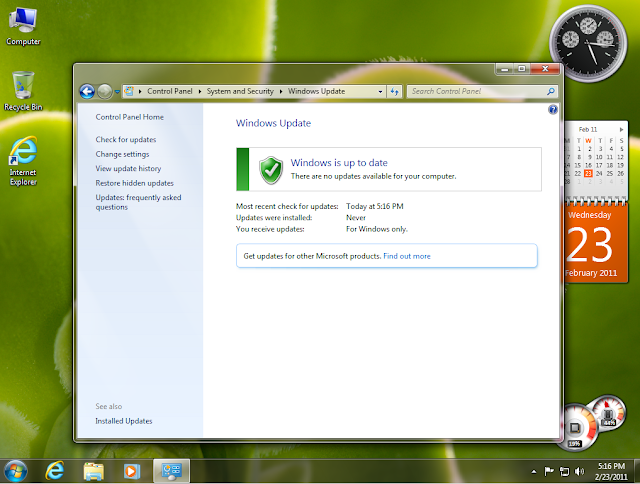Open recent pages dropdown beside the Forward button
640x484 pixels.
[x=117, y=92]
